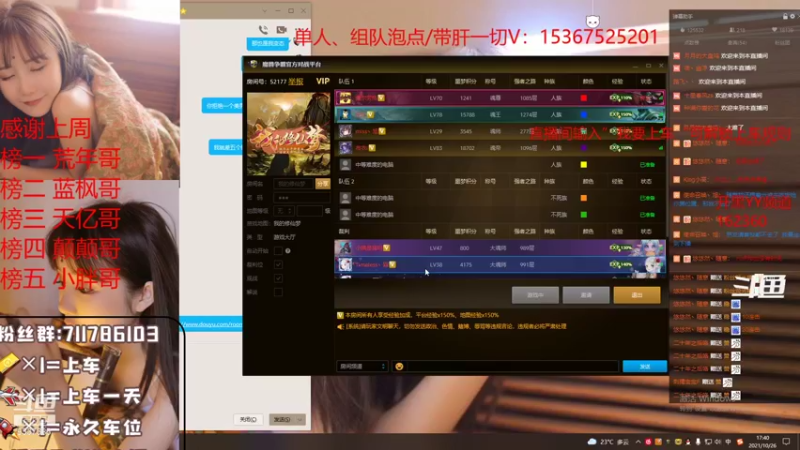
Task: Click the green computer player's gray avatar
Action: [x=345, y=214]
